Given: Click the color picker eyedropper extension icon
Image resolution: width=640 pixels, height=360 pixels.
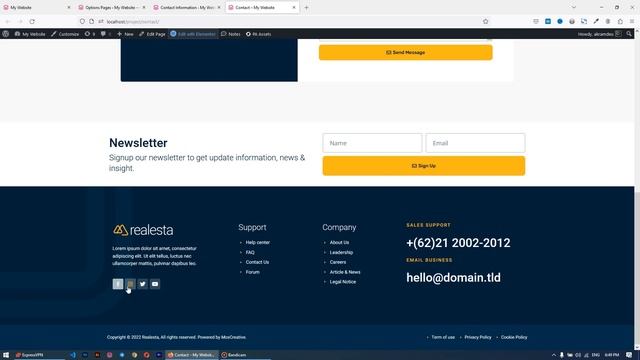Looking at the screenshot, I should [596, 21].
